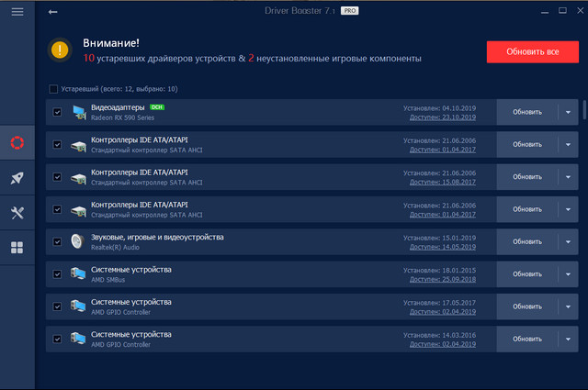Screen dimensions: 588x390
Task: Open available version link 25.09.2018
Action: [443, 280]
